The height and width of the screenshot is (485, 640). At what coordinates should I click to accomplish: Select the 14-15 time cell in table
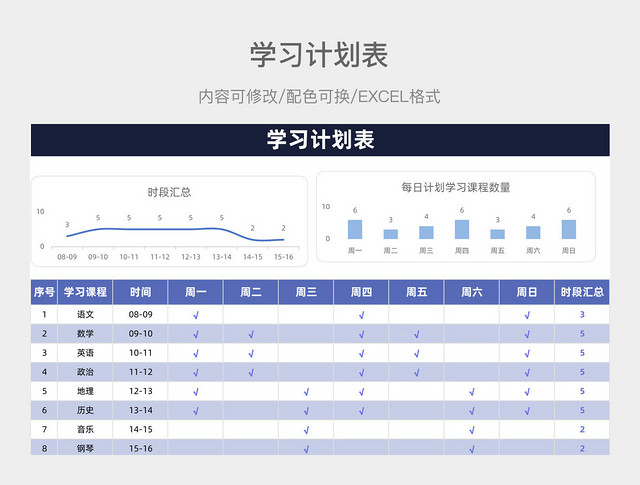(x=140, y=429)
